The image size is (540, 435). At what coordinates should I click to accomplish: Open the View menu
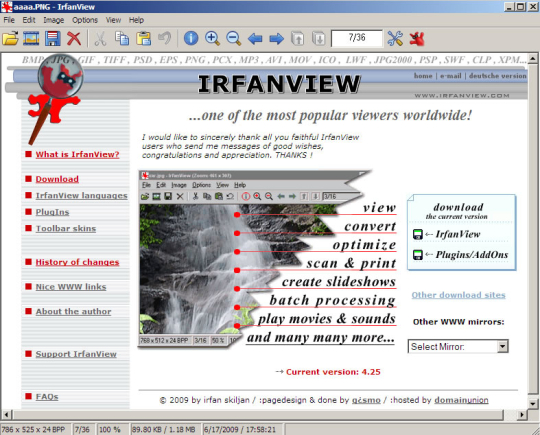click(113, 20)
